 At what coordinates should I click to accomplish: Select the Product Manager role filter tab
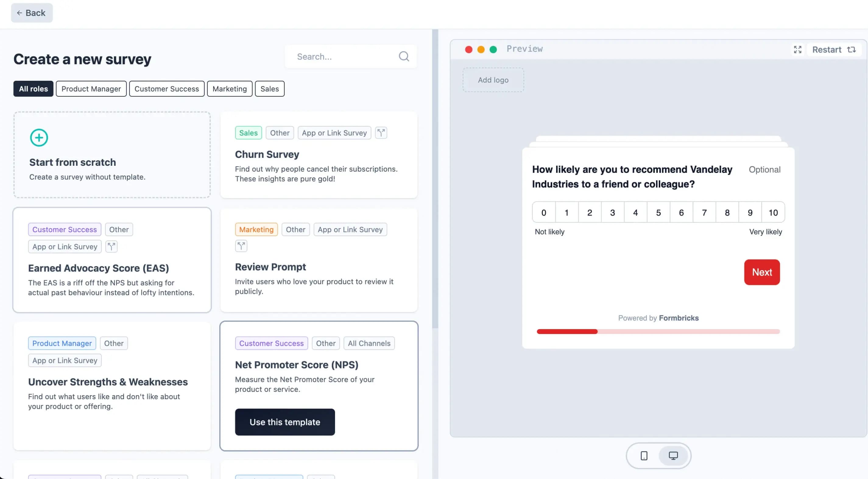point(91,88)
